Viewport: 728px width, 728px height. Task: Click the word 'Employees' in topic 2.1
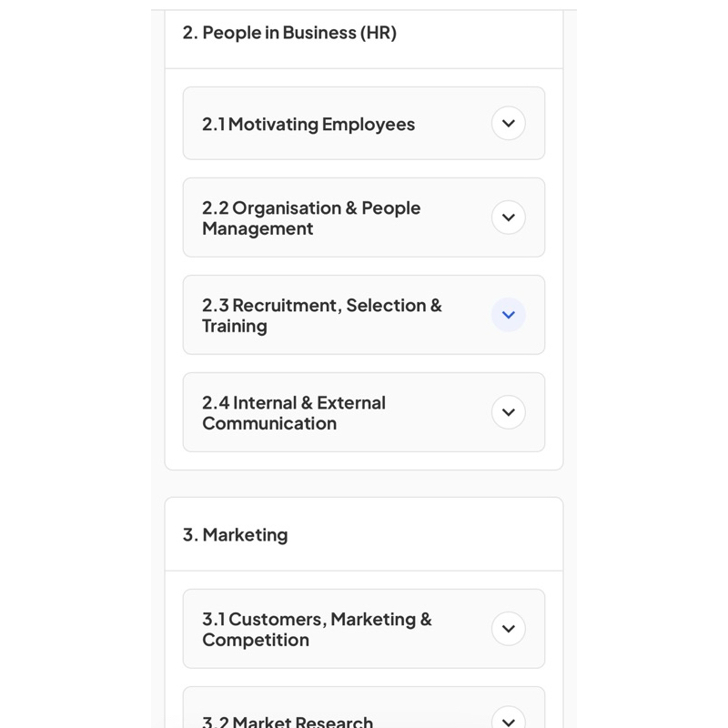click(x=369, y=125)
